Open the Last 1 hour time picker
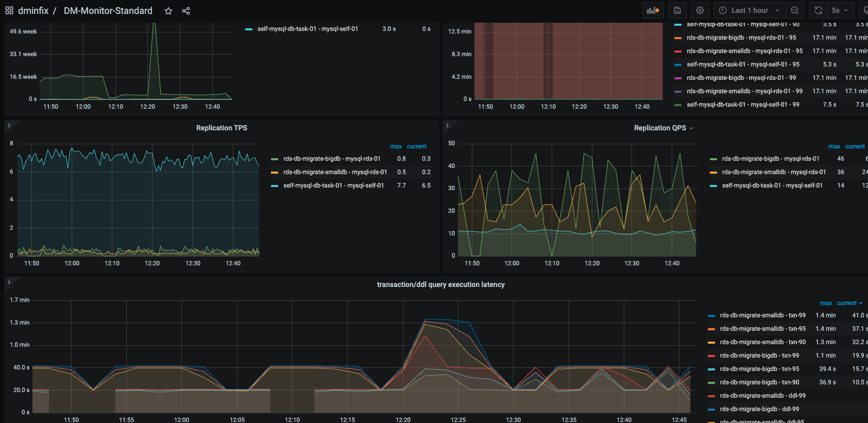This screenshot has height=423, width=868. tap(750, 10)
